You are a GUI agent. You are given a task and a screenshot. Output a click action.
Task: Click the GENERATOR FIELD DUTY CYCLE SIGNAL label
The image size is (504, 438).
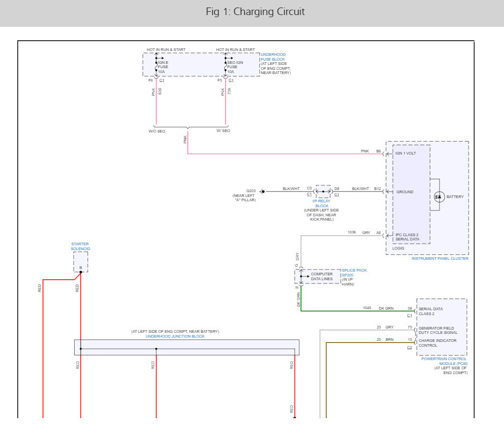click(x=438, y=330)
